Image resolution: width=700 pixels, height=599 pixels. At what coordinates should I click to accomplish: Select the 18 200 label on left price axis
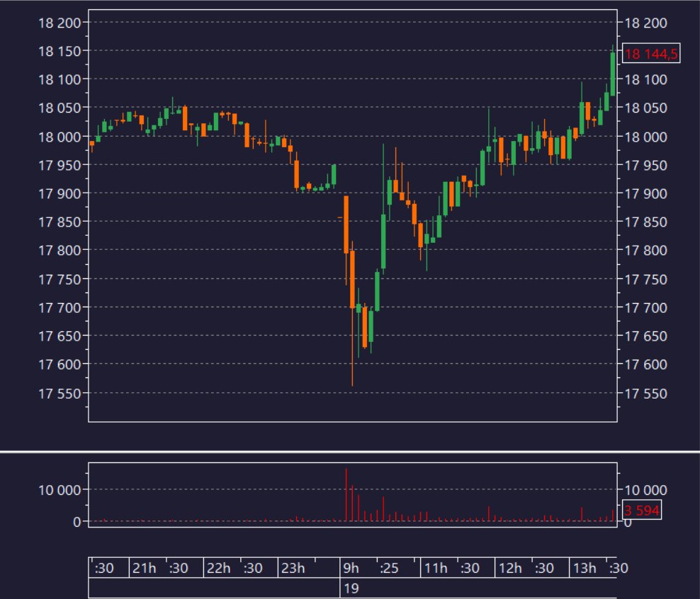(x=60, y=23)
